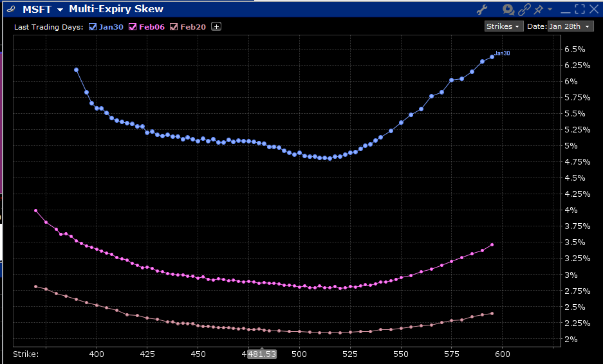The width and height of the screenshot is (603, 364).
Task: Expand the small arrow next to pushpin
Action: click(x=550, y=9)
